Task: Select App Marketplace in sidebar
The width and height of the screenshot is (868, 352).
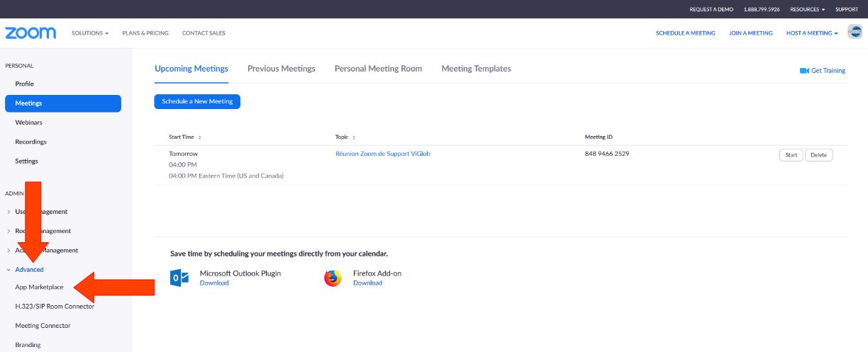Action: pos(40,287)
